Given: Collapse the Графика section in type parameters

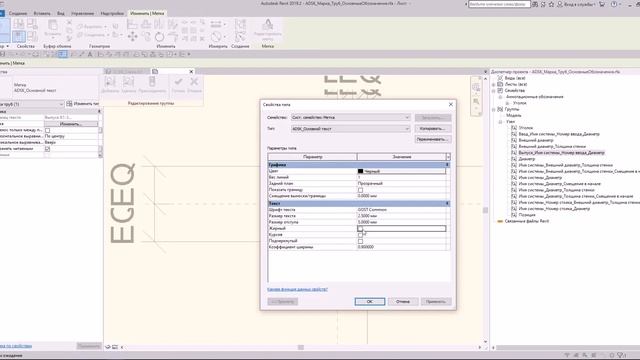Looking at the screenshot, I should pos(447,165).
